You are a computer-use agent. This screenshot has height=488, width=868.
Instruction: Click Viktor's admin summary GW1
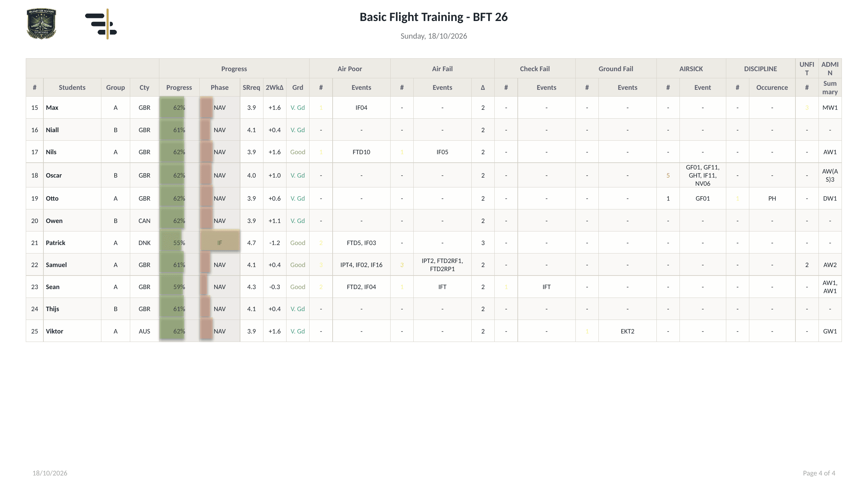pyautogui.click(x=830, y=331)
